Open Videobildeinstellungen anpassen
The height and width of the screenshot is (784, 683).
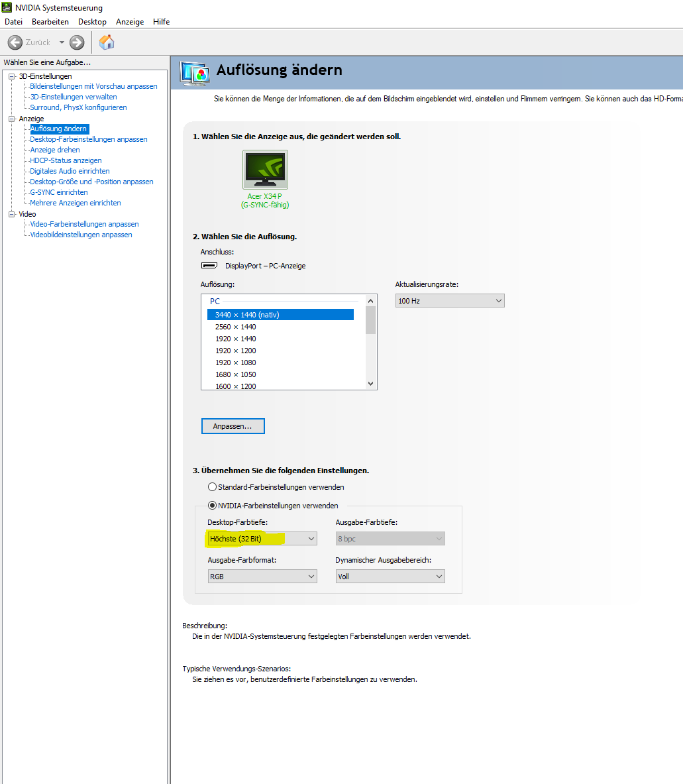pyautogui.click(x=81, y=235)
